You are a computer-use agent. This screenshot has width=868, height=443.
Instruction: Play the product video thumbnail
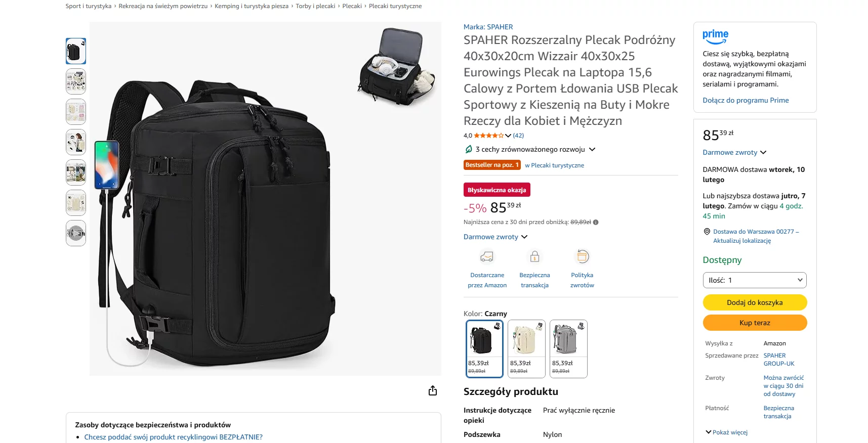click(76, 233)
